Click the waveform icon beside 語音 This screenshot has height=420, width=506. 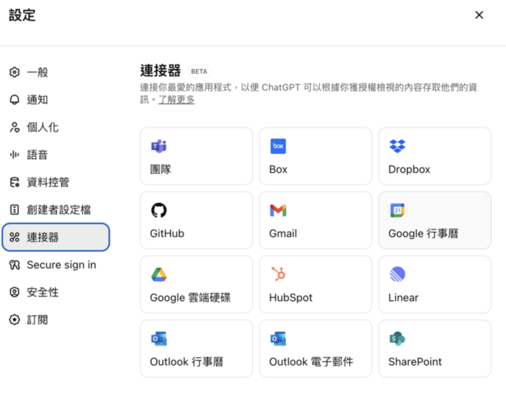tap(14, 155)
